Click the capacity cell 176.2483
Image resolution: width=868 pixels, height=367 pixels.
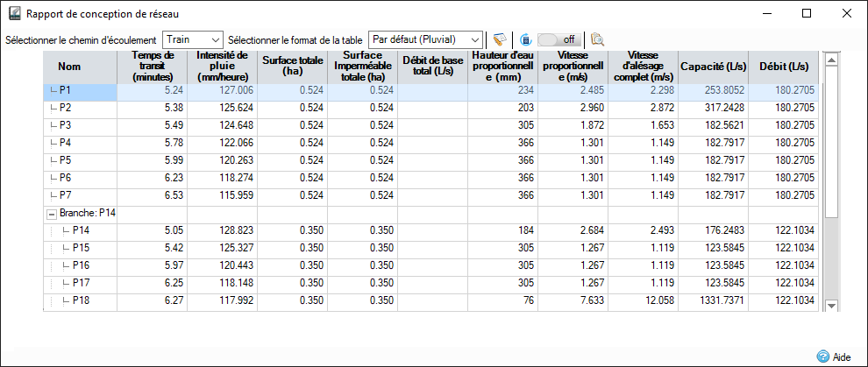click(x=714, y=230)
